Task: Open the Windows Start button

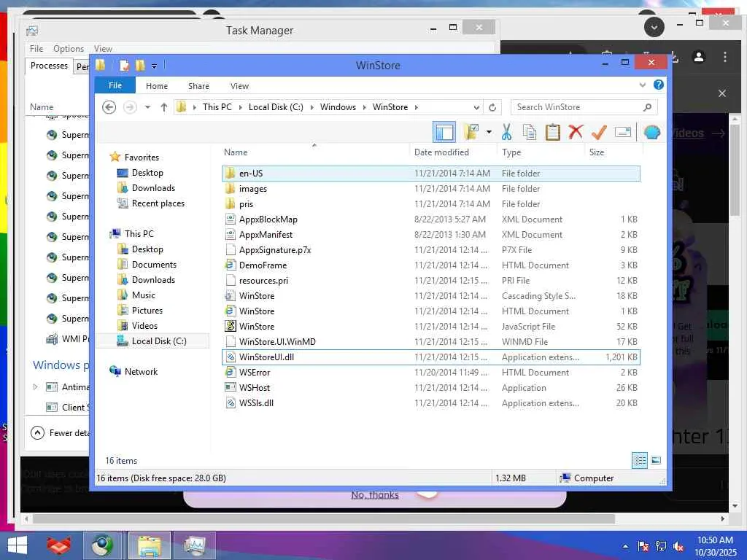Action: click(18, 545)
